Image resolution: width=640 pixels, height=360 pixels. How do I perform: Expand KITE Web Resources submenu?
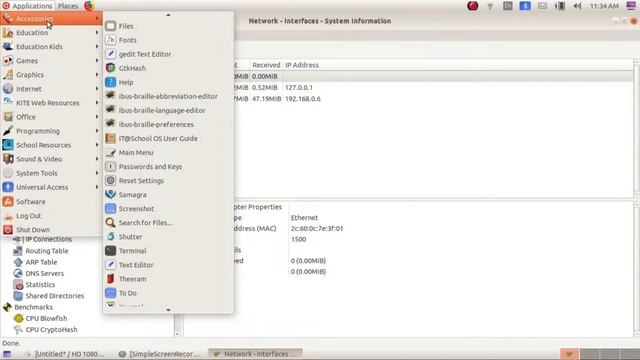pyautogui.click(x=51, y=103)
